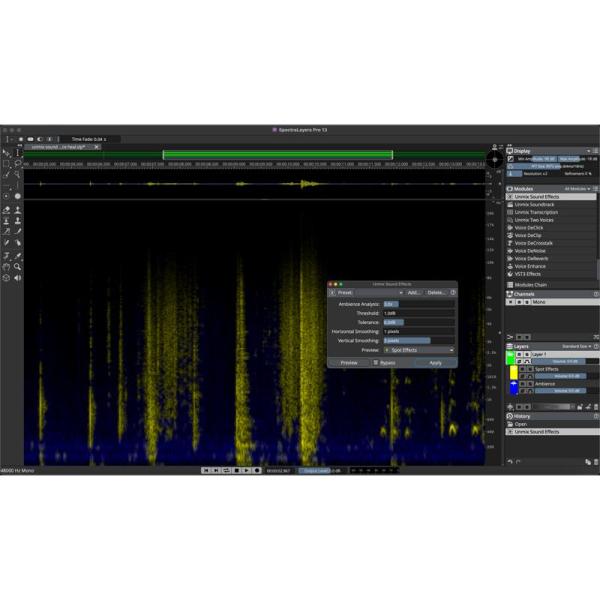Click the play transport button
600x600 pixels.
247,470
